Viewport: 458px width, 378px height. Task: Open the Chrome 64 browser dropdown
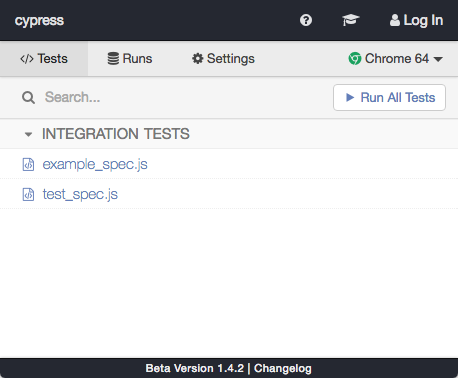click(395, 59)
